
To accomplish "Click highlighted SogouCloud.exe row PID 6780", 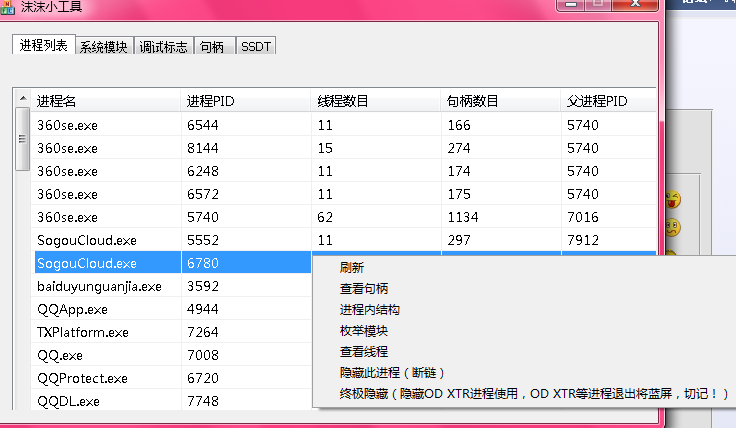I will point(173,263).
